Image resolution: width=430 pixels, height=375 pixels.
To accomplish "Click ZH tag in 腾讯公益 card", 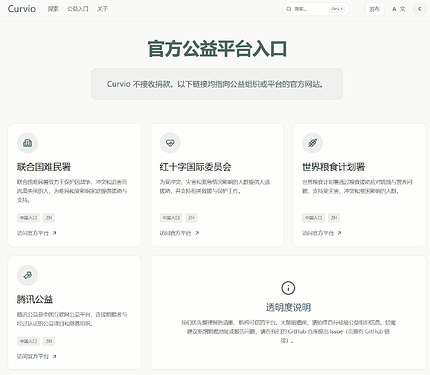I will coord(49,341).
